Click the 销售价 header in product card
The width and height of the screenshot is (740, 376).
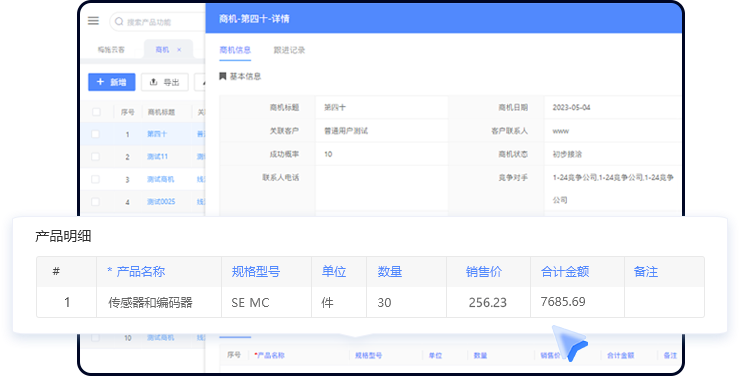coord(484,272)
